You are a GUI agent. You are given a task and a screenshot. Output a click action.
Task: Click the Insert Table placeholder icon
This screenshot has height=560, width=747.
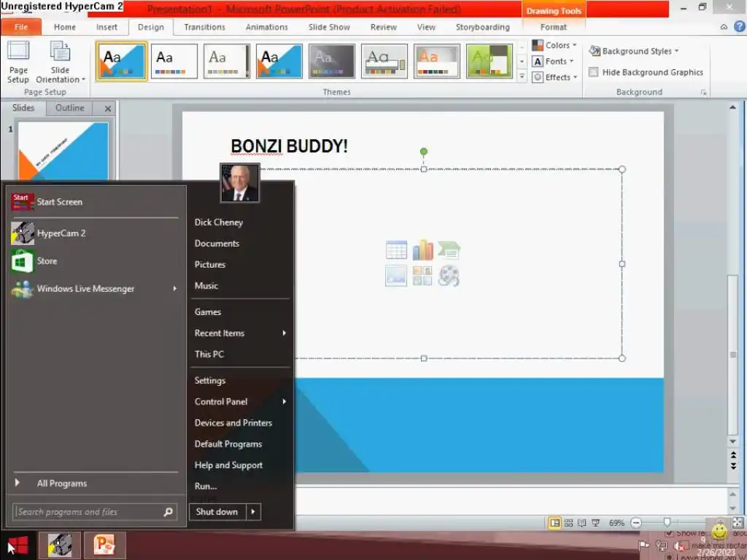point(396,250)
